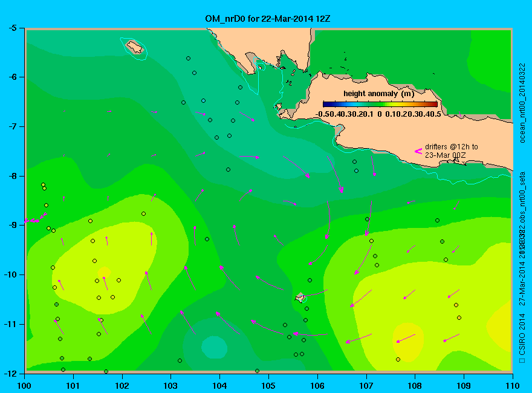Viewport: 532px width, 393px height.
Task: Click the yellow contour patch near 107.9E, 11.3S
Action: pyautogui.click(x=408, y=342)
